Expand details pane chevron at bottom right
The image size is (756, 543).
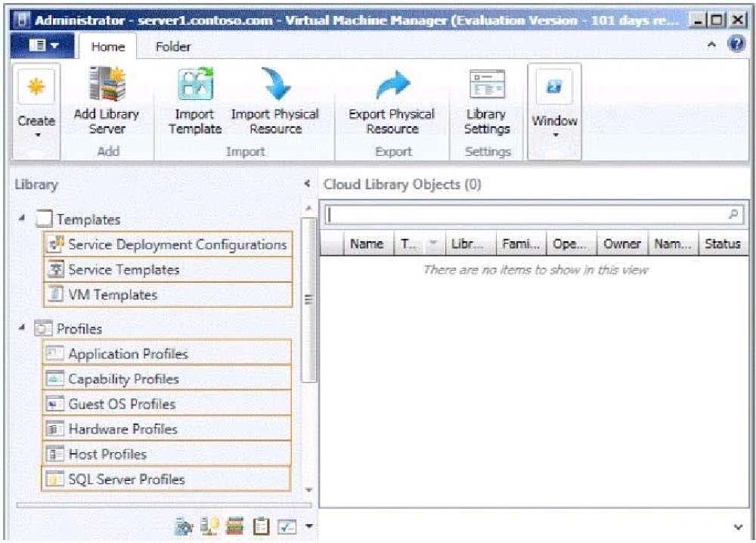[738, 526]
